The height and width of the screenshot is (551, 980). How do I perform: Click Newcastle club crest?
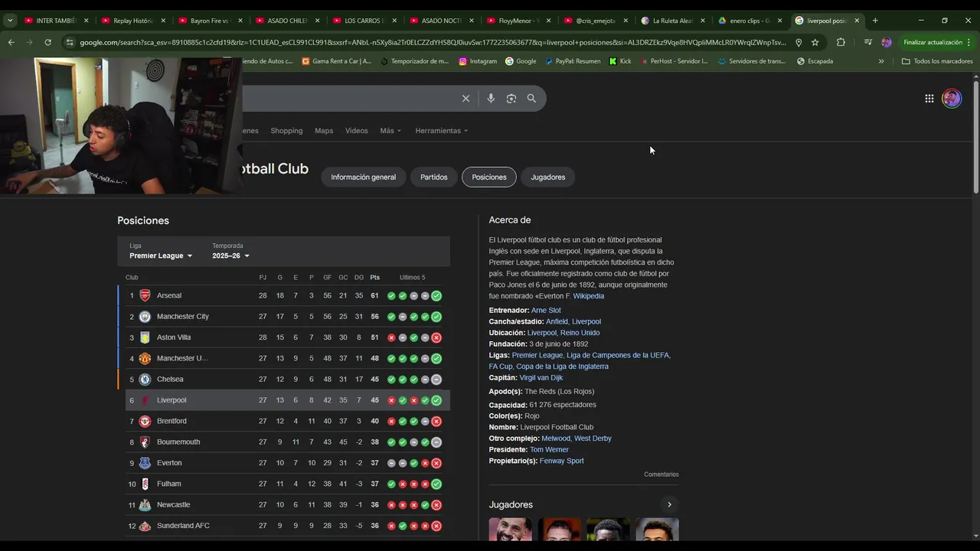point(145,505)
